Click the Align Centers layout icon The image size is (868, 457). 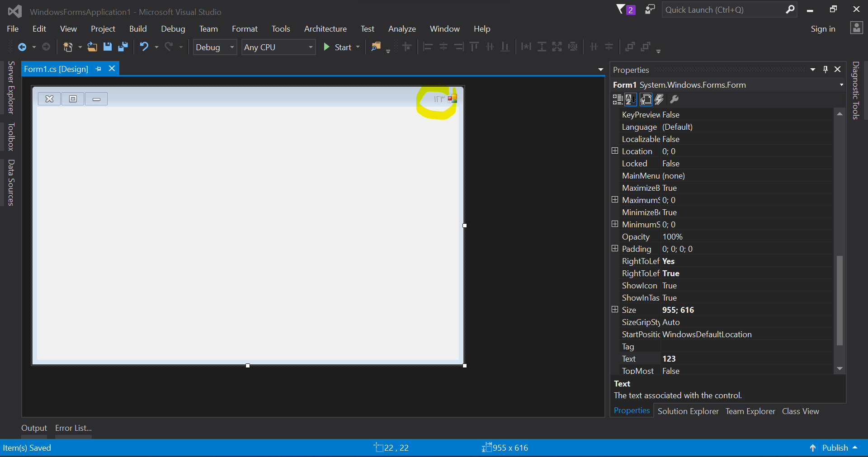(x=443, y=47)
